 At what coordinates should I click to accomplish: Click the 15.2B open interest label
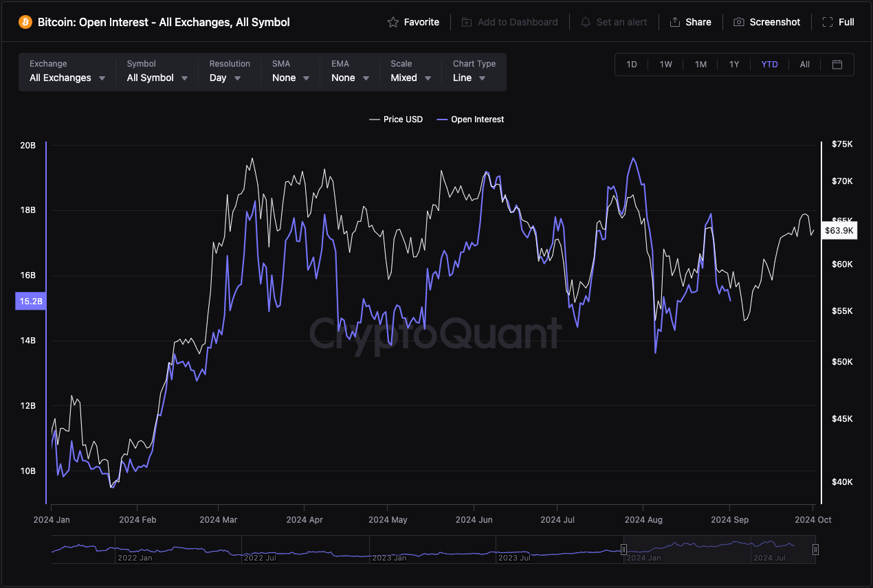tap(30, 301)
